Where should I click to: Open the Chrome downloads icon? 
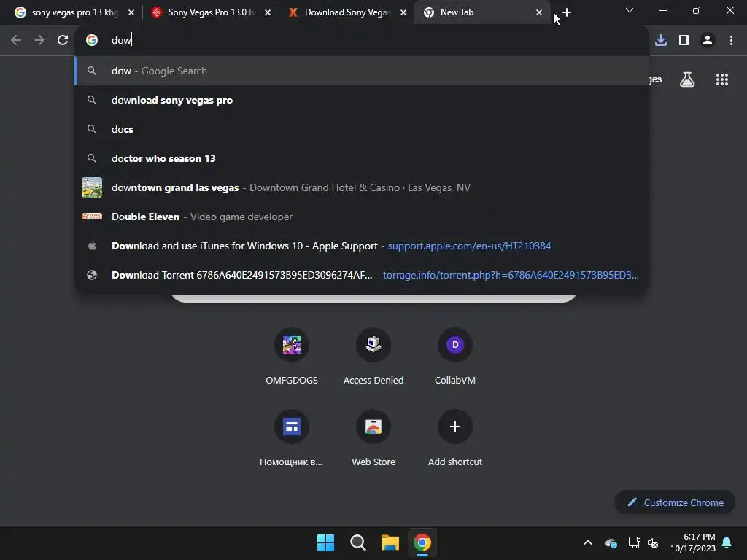[x=661, y=40]
